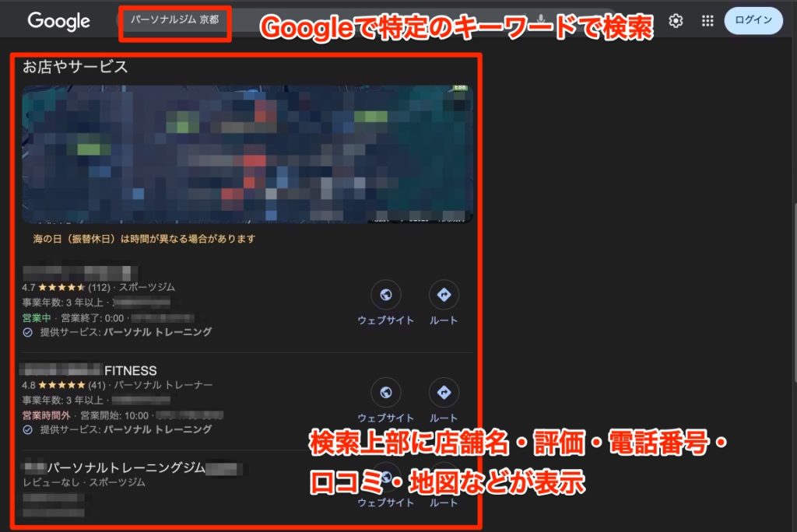This screenshot has width=797, height=532.
Task: Focus search box containing パーソナルジム 京都
Action: 175,19
